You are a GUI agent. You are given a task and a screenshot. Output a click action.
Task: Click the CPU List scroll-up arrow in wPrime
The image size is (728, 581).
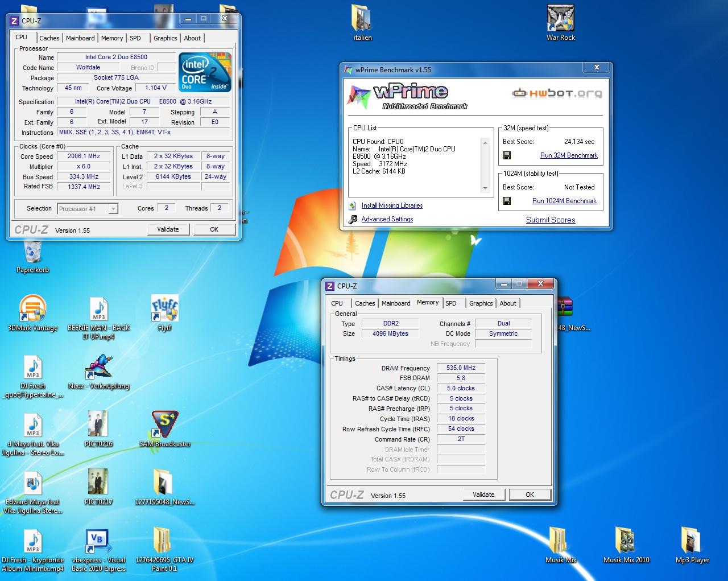[485, 142]
